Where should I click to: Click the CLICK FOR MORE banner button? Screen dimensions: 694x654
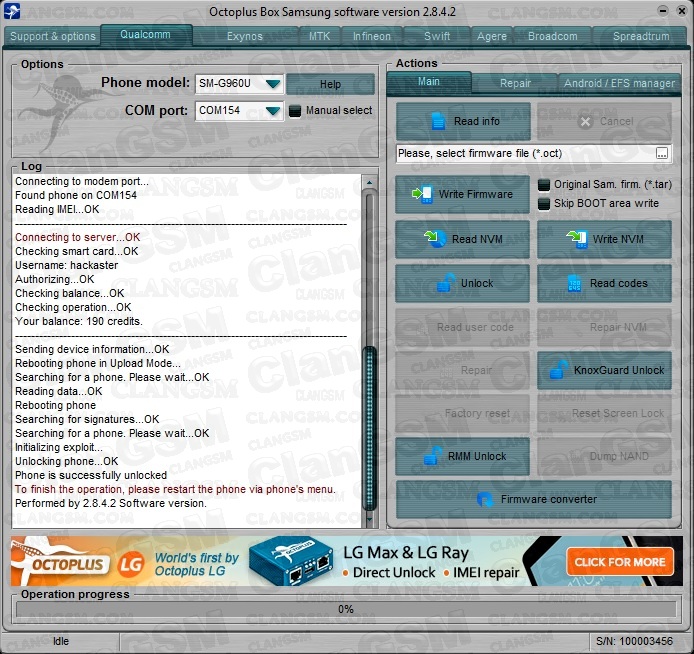pos(620,562)
